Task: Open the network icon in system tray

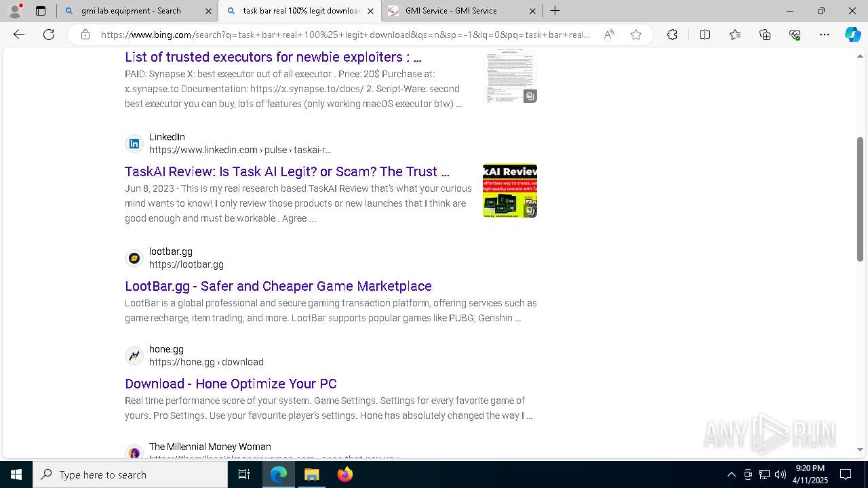Action: point(764,474)
